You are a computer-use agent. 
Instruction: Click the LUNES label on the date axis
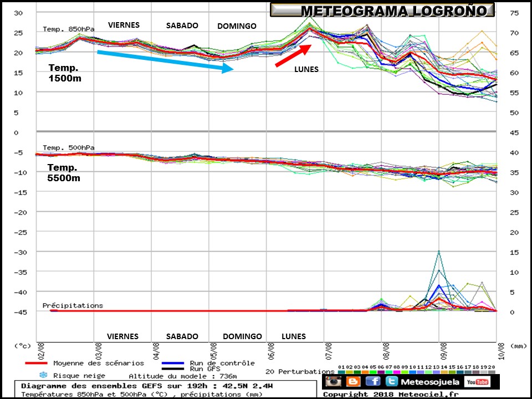[294, 336]
